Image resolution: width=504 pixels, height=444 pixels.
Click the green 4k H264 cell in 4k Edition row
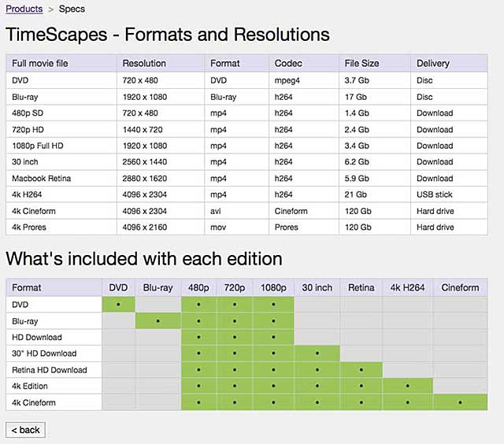(x=408, y=386)
